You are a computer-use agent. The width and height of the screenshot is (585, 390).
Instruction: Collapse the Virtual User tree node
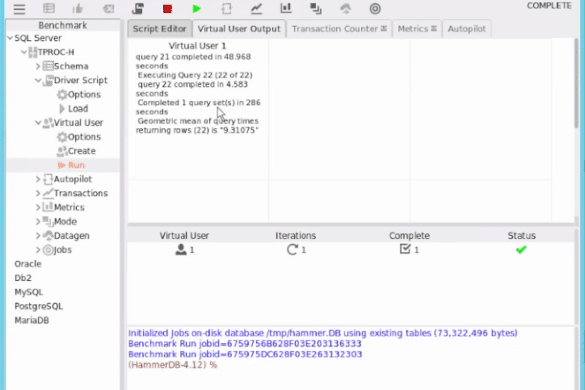point(38,122)
